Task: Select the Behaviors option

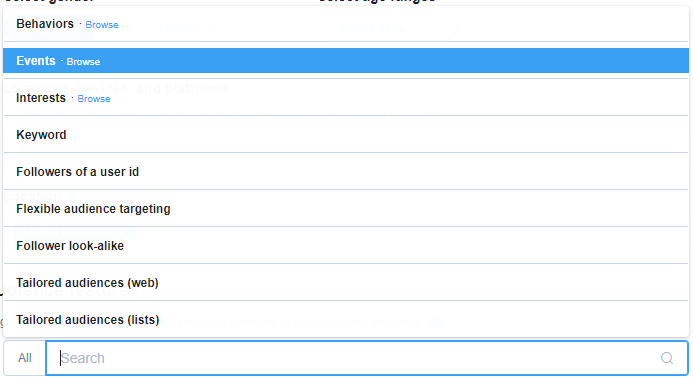Action: (x=346, y=24)
